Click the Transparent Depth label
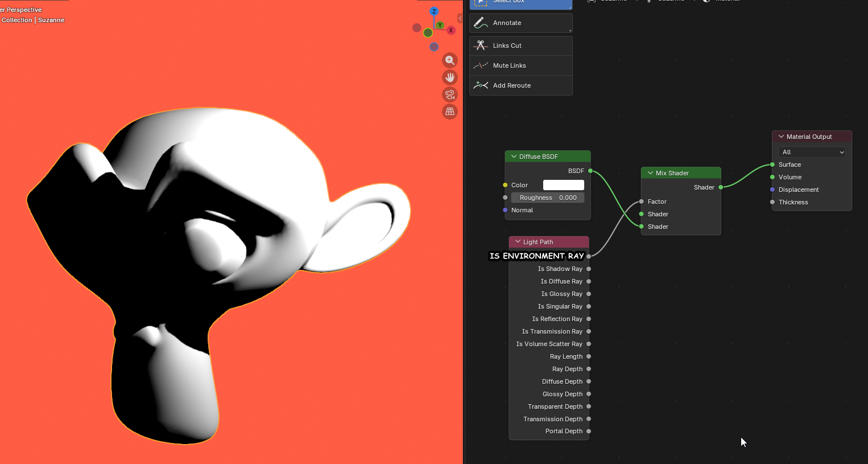This screenshot has height=464, width=868. tap(555, 406)
